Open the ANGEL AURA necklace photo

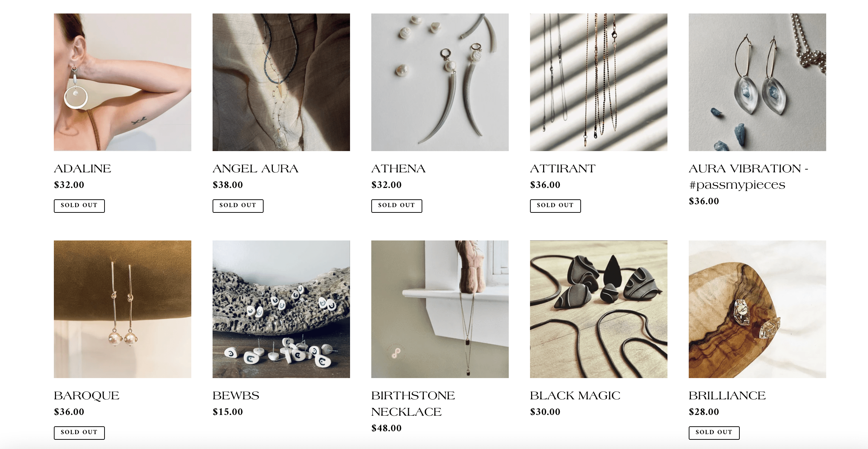click(281, 82)
